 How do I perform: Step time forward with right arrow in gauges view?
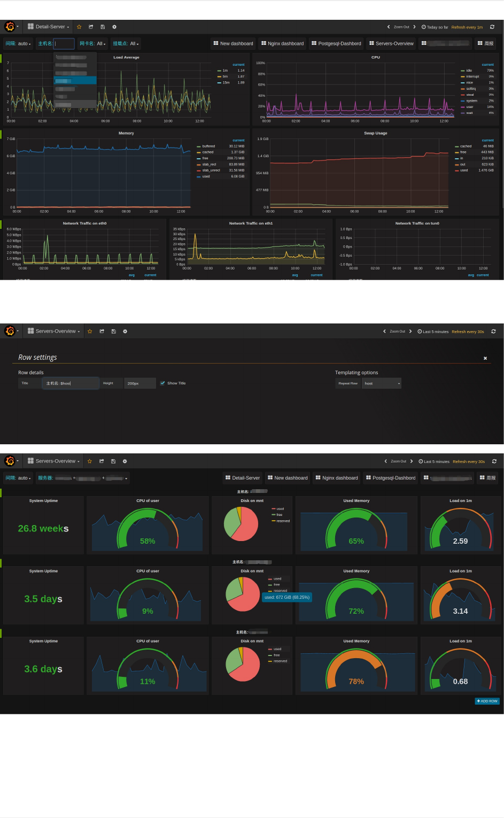[412, 461]
